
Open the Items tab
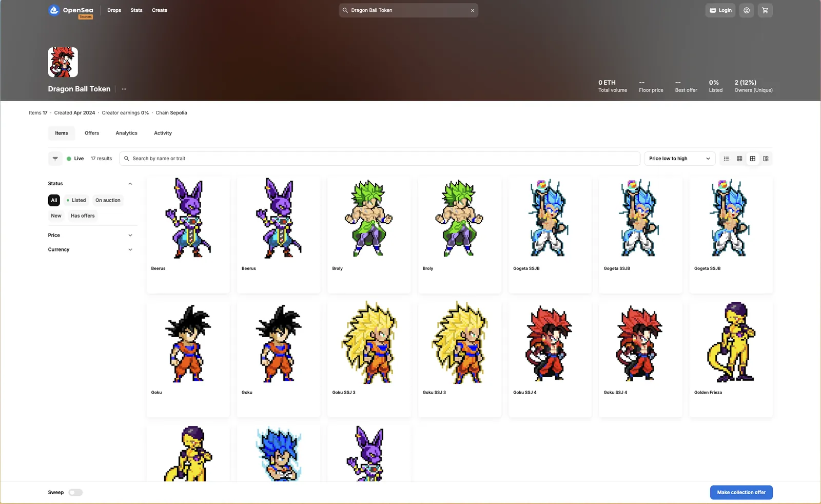(x=62, y=133)
